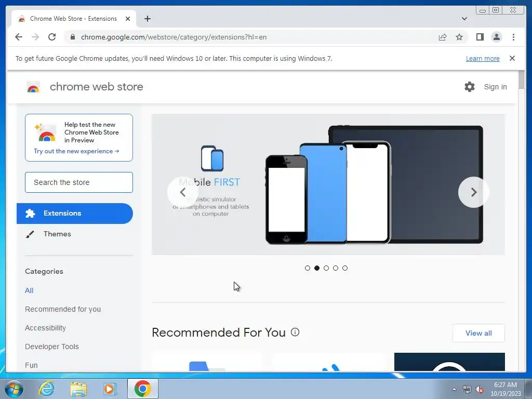Open the Fun category
Image resolution: width=532 pixels, height=399 pixels.
point(31,365)
